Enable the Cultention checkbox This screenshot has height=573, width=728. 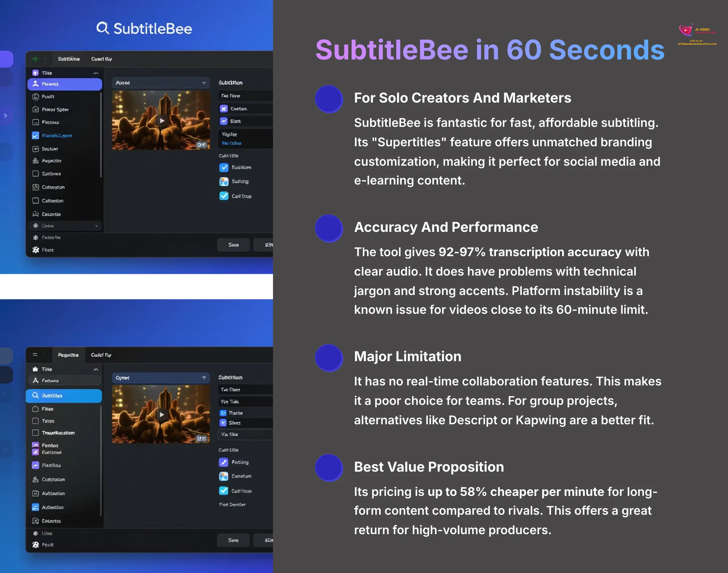tap(35, 201)
